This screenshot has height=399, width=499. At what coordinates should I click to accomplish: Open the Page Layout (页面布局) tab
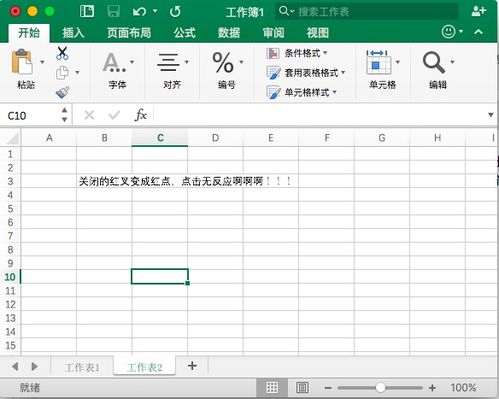[x=129, y=33]
